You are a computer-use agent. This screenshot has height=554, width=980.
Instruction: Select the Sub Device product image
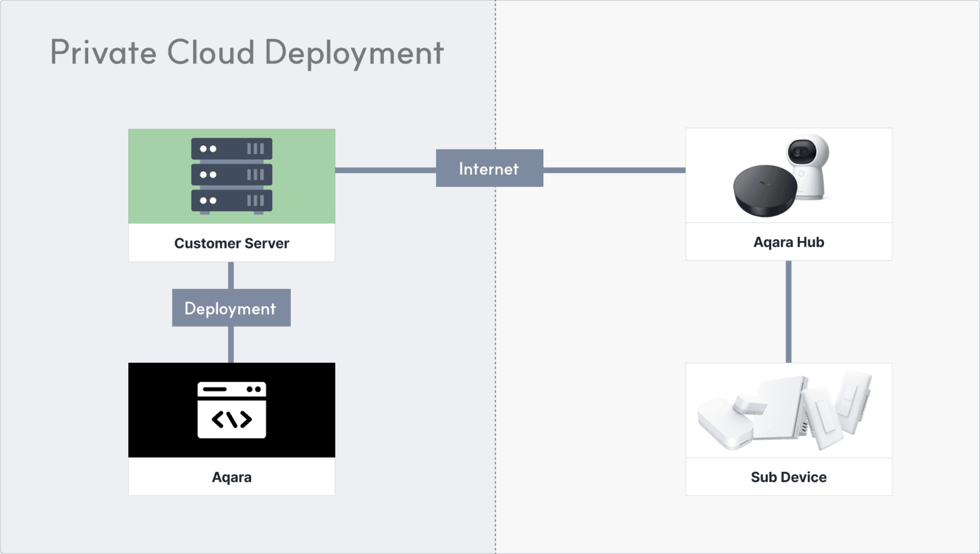click(x=785, y=411)
